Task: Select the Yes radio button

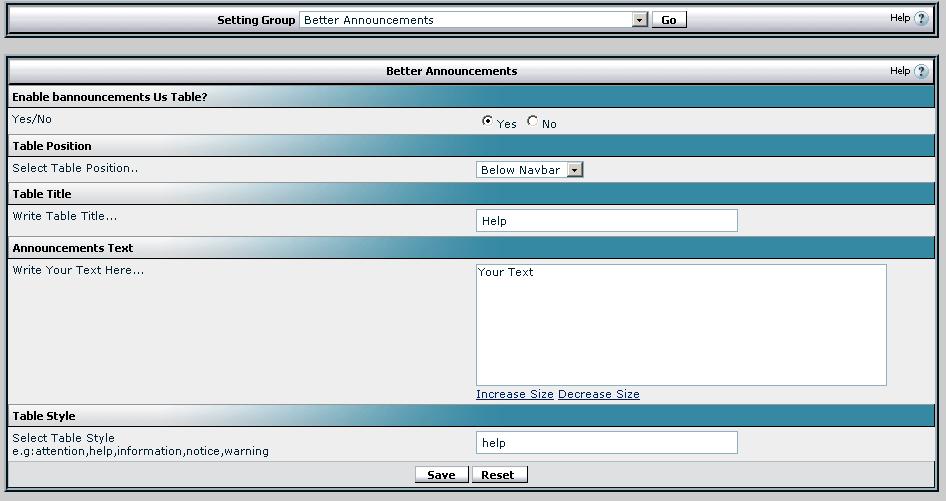Action: tap(487, 121)
